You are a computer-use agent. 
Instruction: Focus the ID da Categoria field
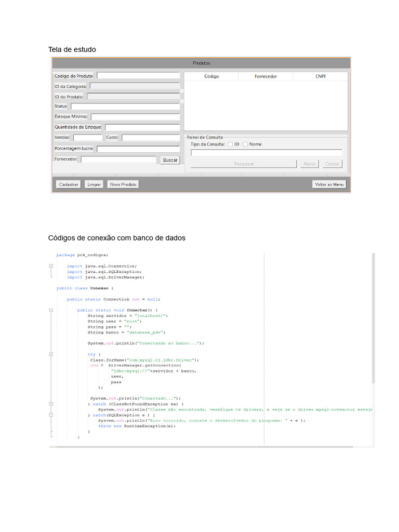click(x=135, y=86)
